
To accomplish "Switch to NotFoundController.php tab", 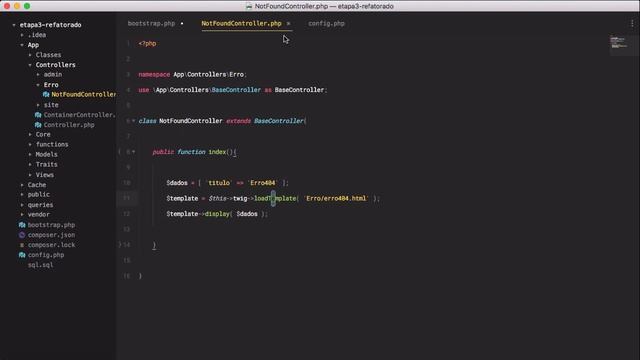I will tap(241, 24).
